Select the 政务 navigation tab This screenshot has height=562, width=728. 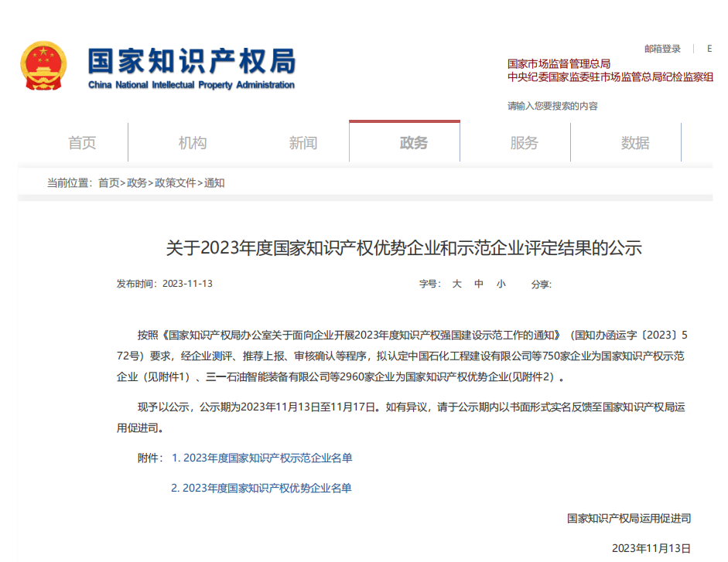[x=405, y=141]
